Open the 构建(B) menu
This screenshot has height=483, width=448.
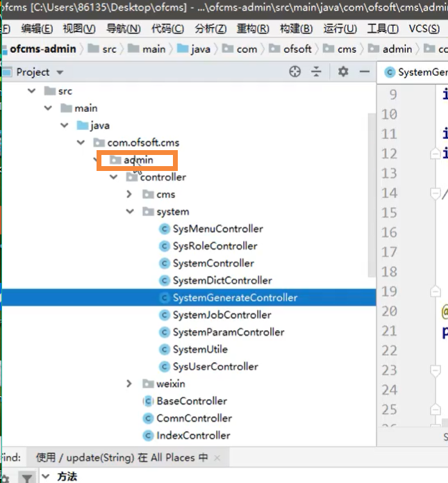(296, 29)
